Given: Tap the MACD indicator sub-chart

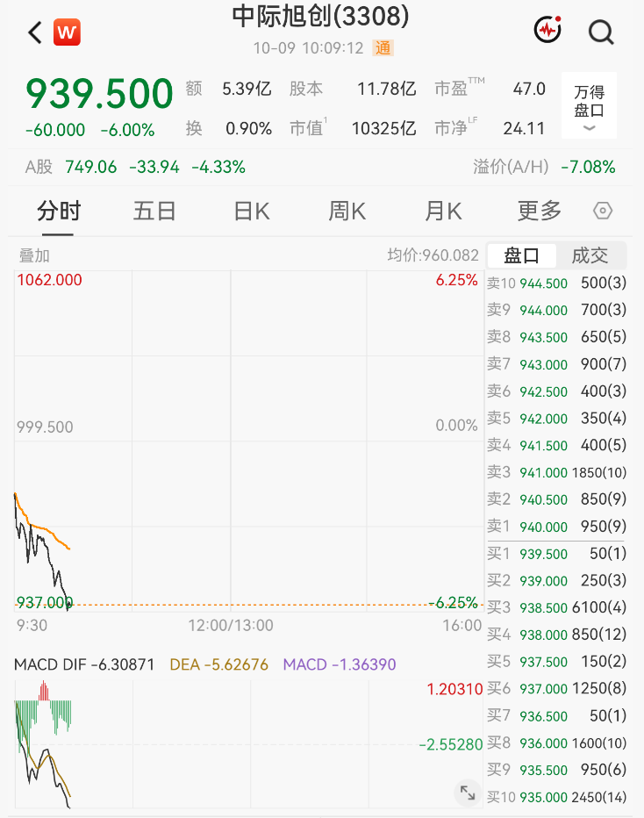Looking at the screenshot, I should (248, 744).
